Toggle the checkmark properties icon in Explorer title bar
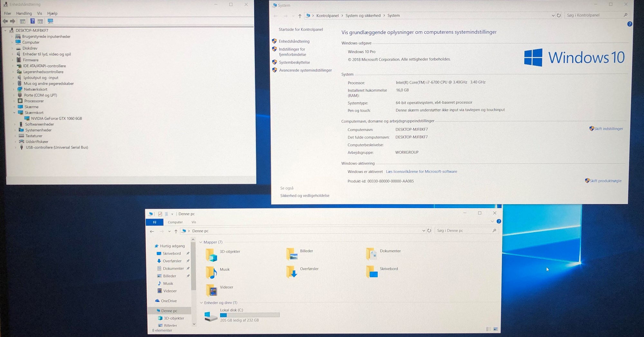 click(x=160, y=214)
